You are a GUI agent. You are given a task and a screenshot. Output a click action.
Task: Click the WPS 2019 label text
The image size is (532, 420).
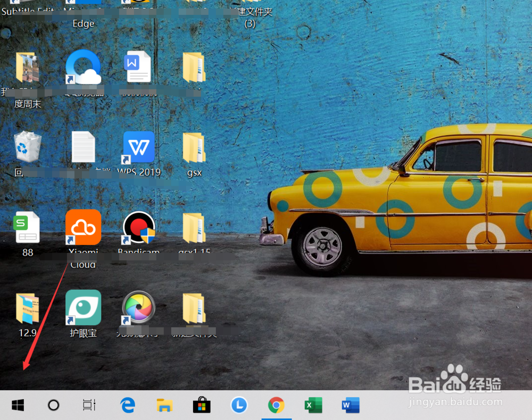pyautogui.click(x=139, y=172)
